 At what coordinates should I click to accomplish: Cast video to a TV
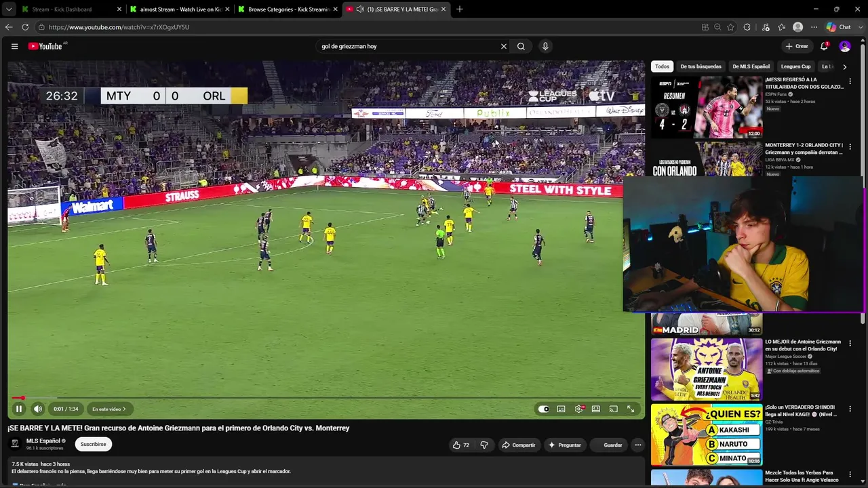click(x=614, y=409)
